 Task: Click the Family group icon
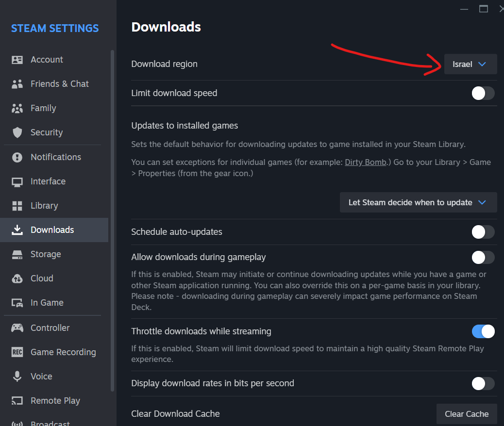17,108
